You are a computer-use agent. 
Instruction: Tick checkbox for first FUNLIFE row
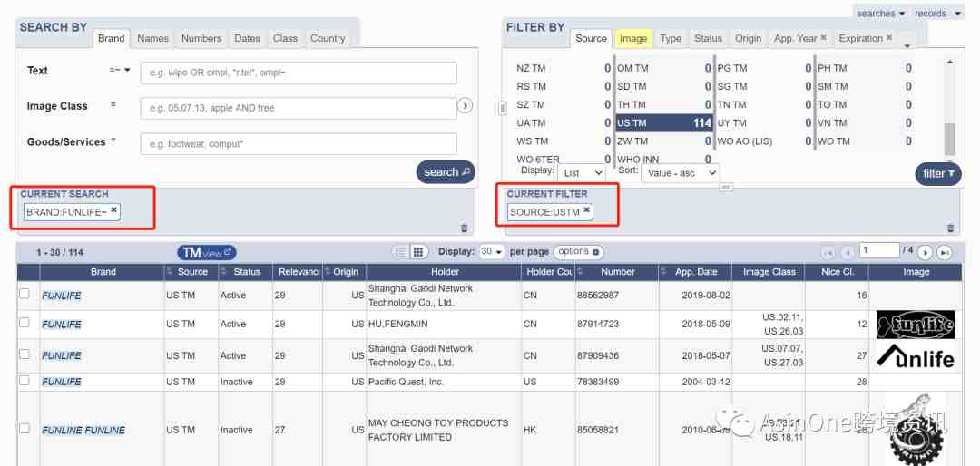tap(24, 293)
